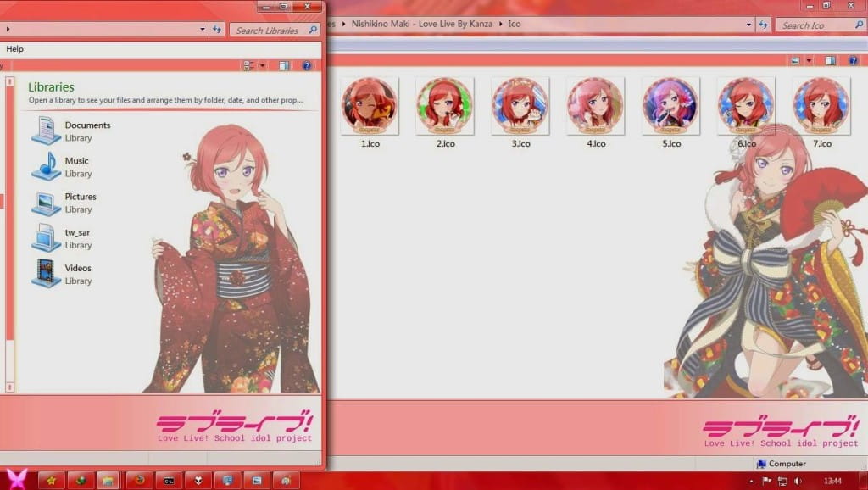Expand the views dropdown in Ico window

[808, 61]
